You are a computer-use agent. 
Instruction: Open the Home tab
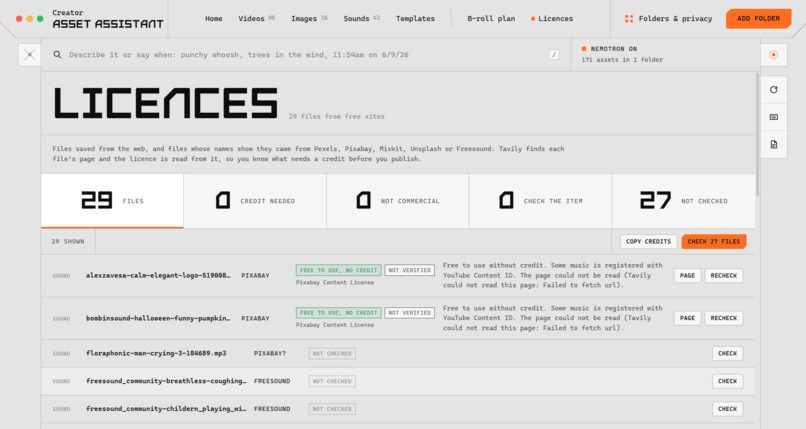(x=213, y=18)
